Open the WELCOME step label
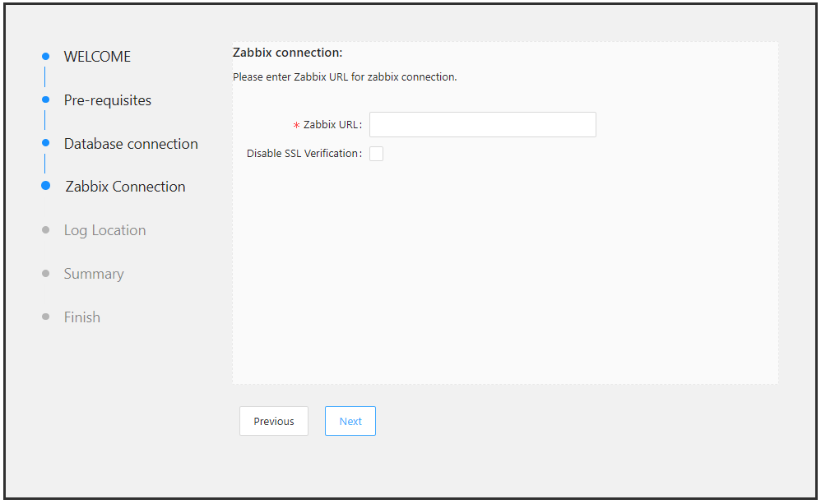Screen dimensions: 821x504 point(97,57)
